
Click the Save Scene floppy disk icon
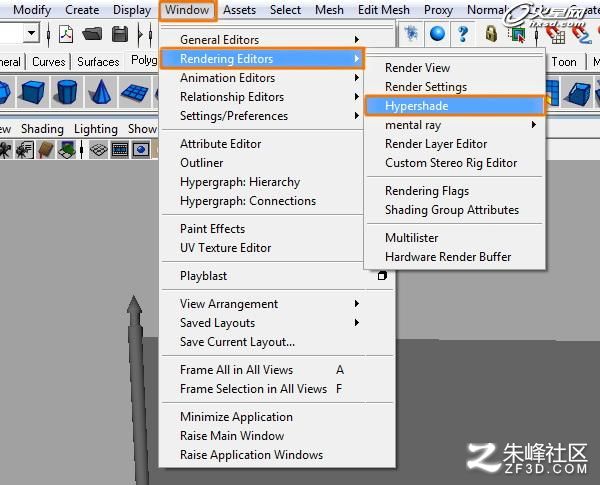pyautogui.click(x=120, y=34)
